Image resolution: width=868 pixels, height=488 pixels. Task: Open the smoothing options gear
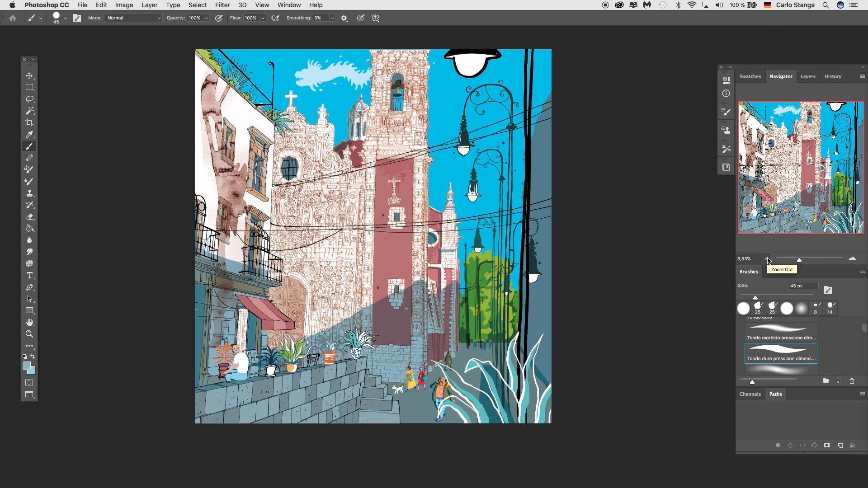point(344,18)
